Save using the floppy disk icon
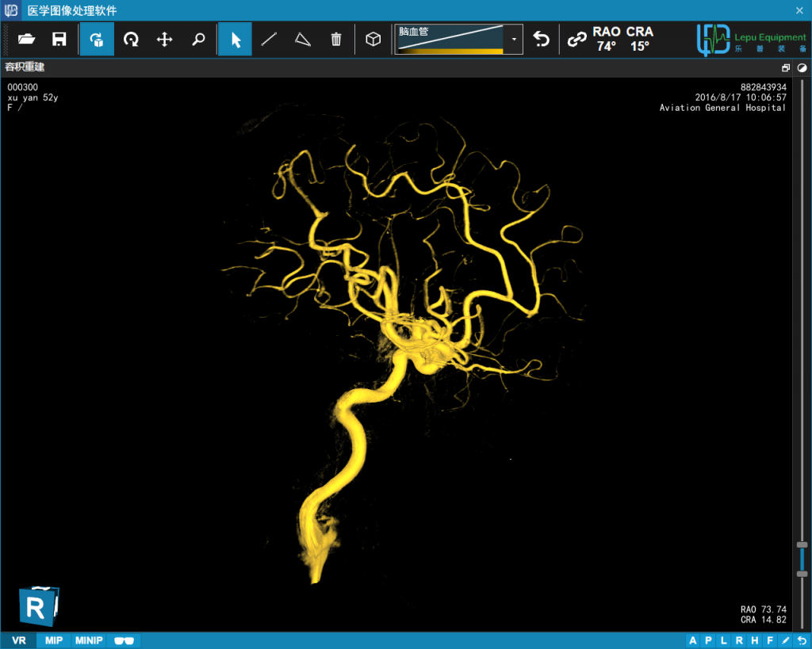 pyautogui.click(x=59, y=39)
